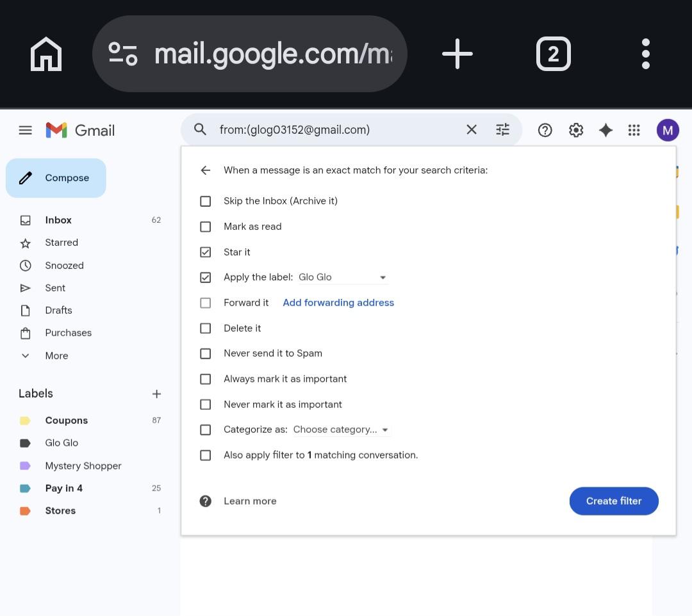692x616 pixels.
Task: Open Gmail main menu hamburger icon
Action: tap(25, 130)
